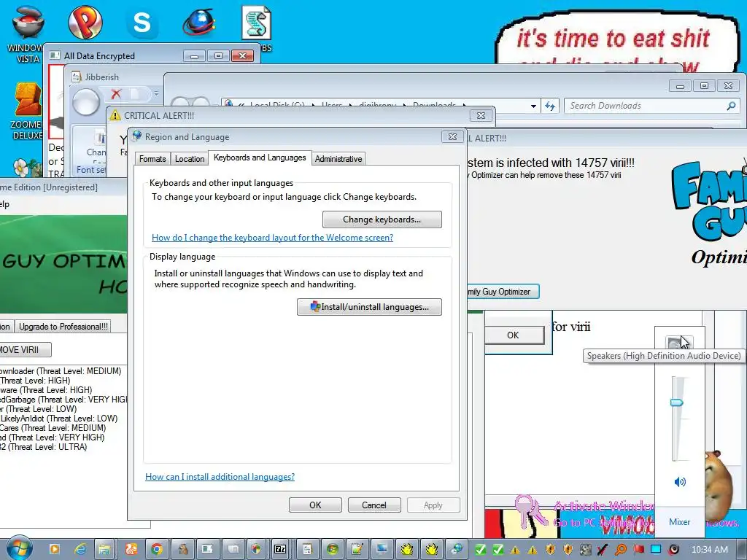Click the volume slider thumb
747x560 pixels.
676,402
